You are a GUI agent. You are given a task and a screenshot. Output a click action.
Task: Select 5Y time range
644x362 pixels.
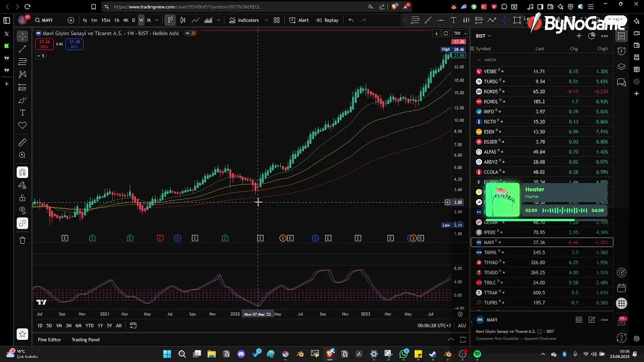[109, 326]
